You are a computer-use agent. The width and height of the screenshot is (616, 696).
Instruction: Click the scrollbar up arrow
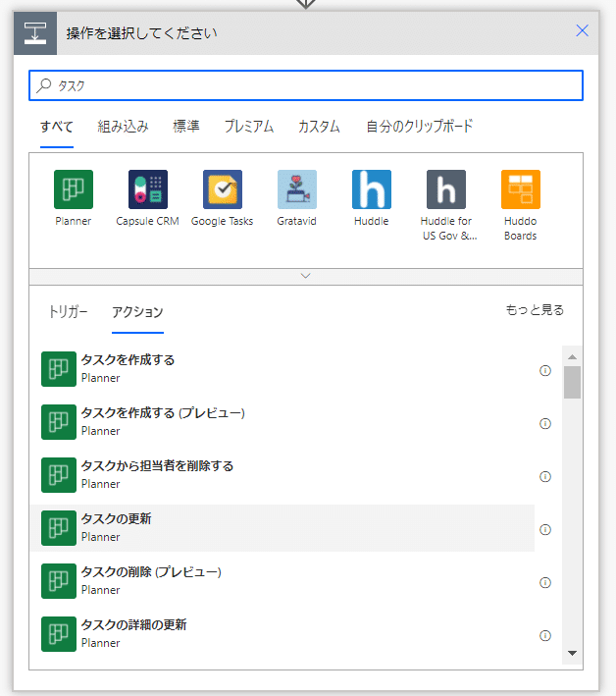coord(572,357)
